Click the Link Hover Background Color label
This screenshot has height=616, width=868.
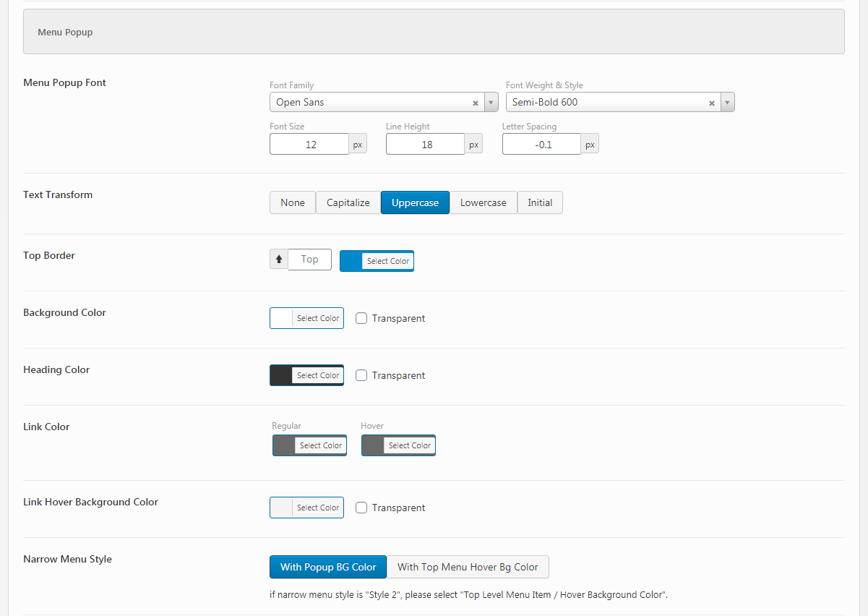click(x=90, y=502)
